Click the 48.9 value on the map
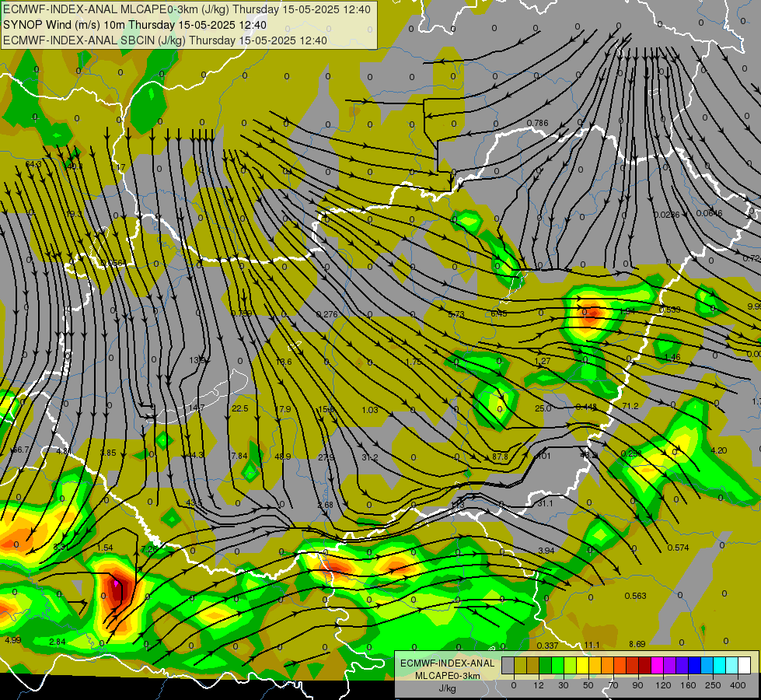The image size is (761, 700). (x=283, y=457)
